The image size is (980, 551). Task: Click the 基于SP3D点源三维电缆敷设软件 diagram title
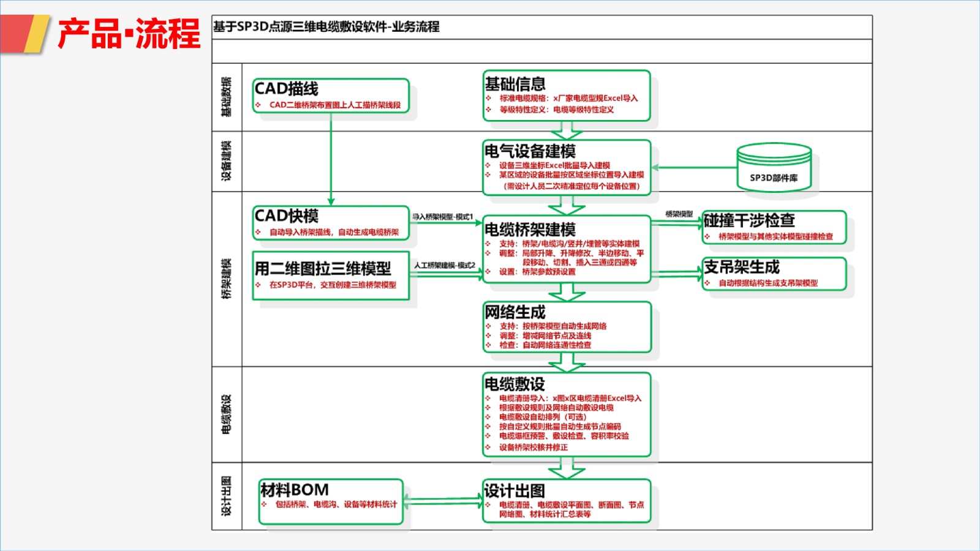(x=326, y=27)
